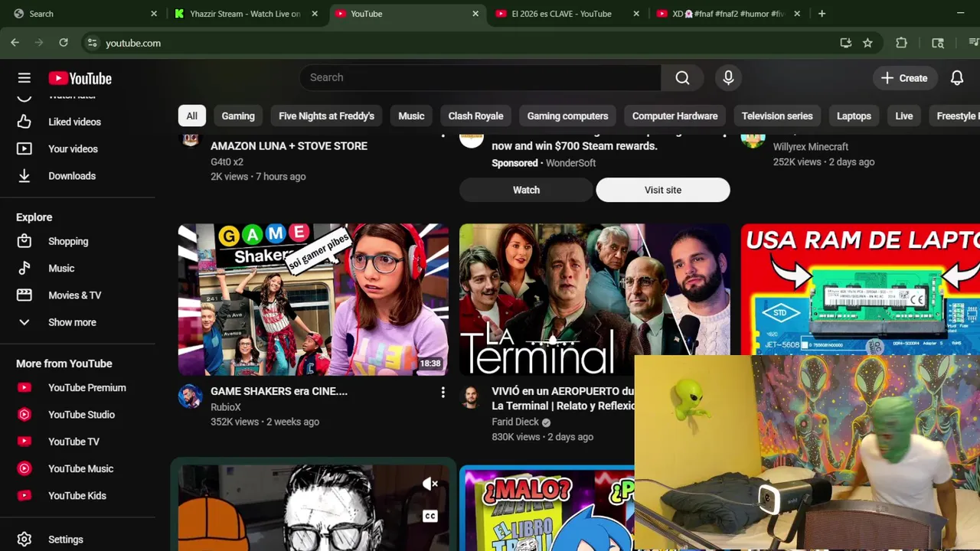The image size is (980, 551).
Task: Switch to Yhazzir Stream browser tab
Action: click(245, 14)
